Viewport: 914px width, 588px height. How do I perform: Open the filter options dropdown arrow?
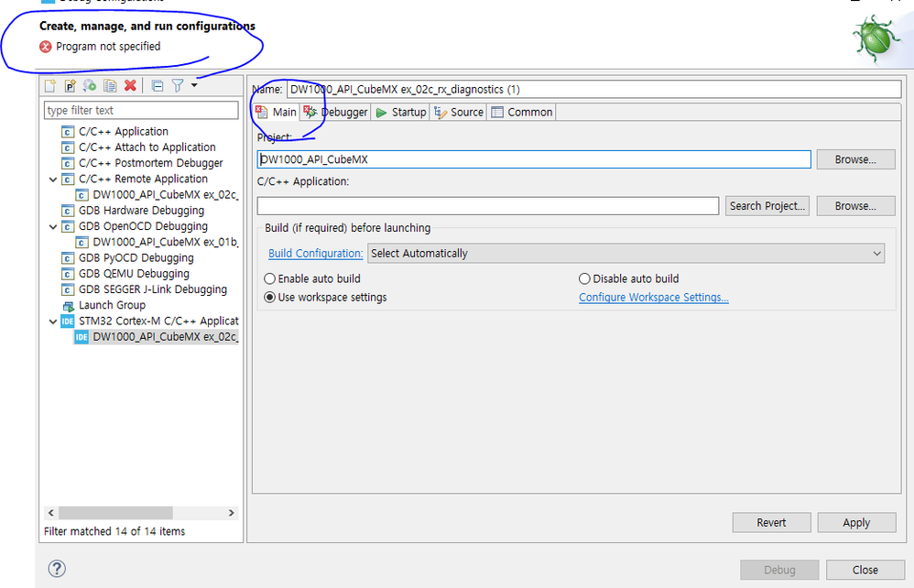tap(194, 85)
